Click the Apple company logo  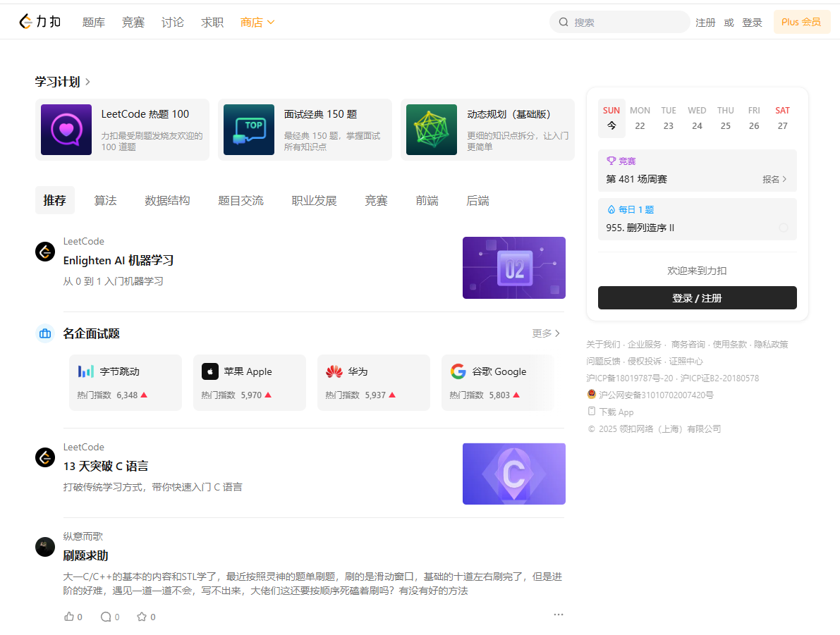click(210, 371)
